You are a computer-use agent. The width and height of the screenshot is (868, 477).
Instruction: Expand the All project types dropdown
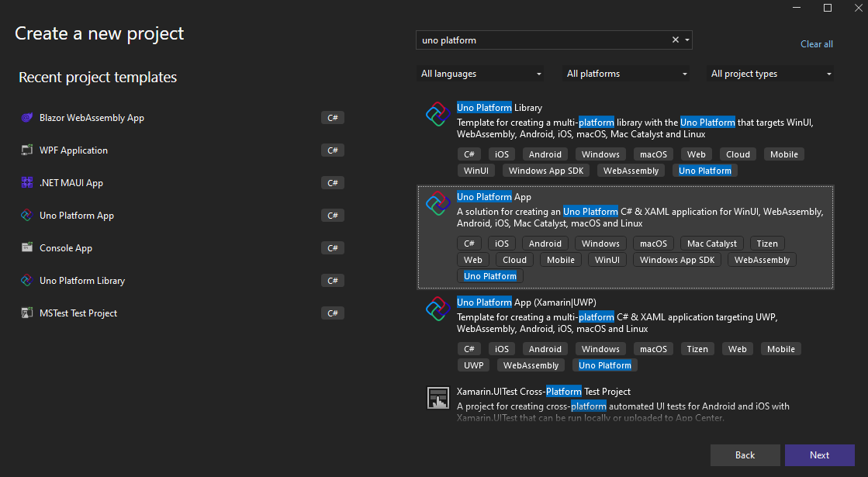point(772,74)
